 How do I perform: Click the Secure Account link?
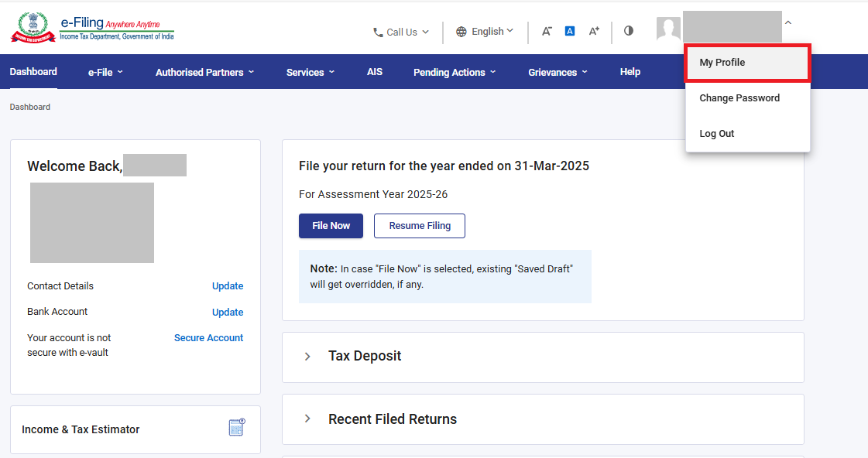(x=208, y=338)
